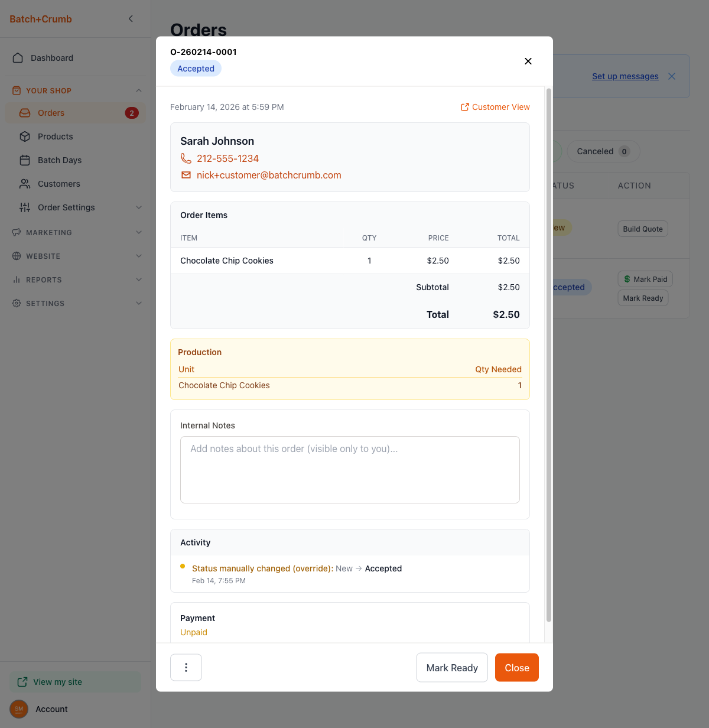Click the envelope icon beside customer email

pyautogui.click(x=186, y=175)
